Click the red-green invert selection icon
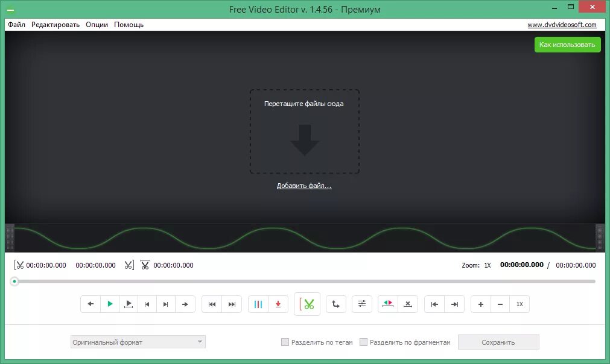Screen dimensions: 610x364 pos(388,304)
